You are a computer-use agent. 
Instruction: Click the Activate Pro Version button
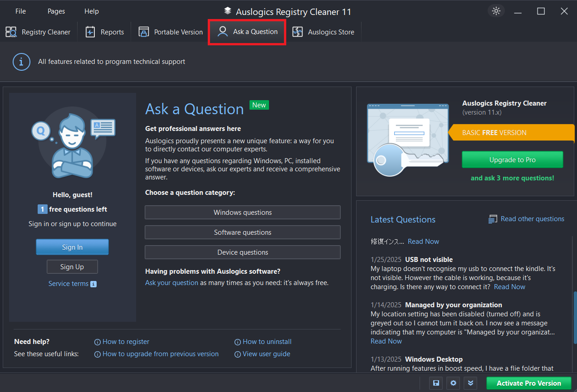[x=529, y=383]
